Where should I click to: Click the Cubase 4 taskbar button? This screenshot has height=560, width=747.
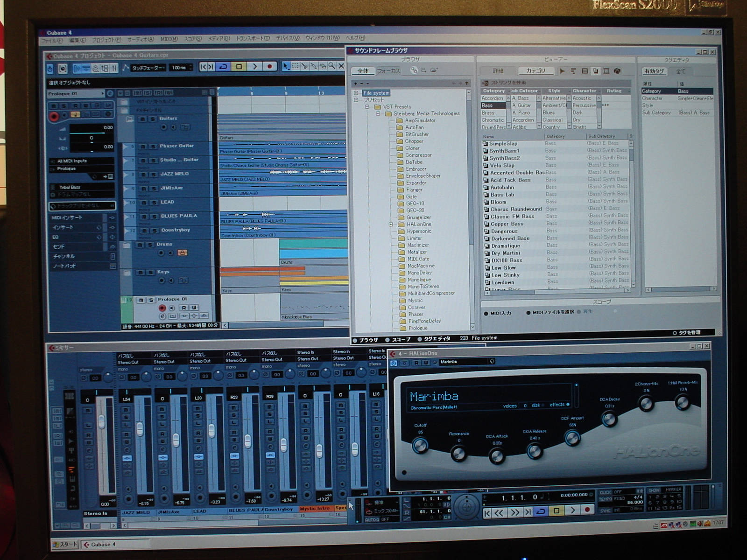pos(115,544)
